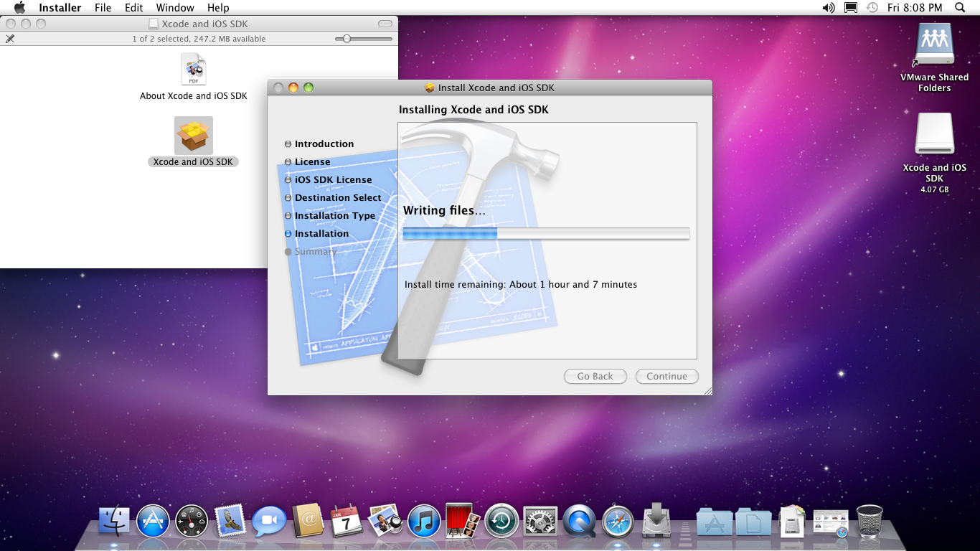Open iTunes from the dock
980x551 pixels.
pyautogui.click(x=424, y=521)
